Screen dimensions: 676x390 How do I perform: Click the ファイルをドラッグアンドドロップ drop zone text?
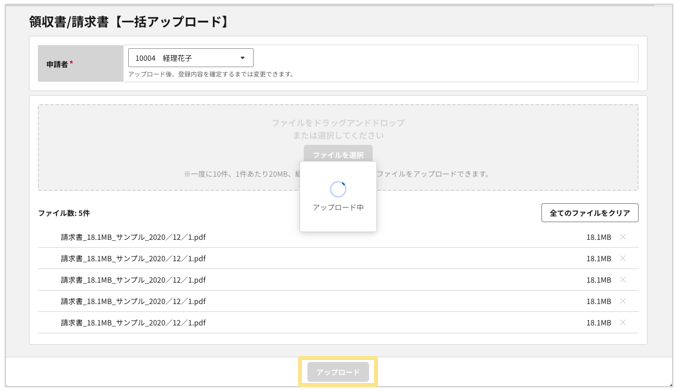tap(338, 123)
